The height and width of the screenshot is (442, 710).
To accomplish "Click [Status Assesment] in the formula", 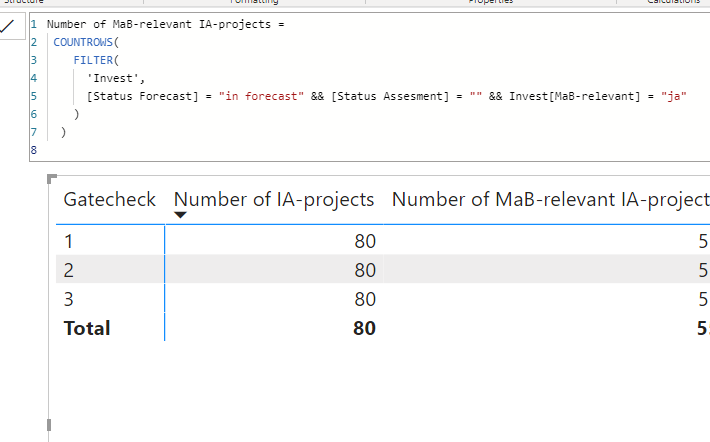I will [x=390, y=96].
